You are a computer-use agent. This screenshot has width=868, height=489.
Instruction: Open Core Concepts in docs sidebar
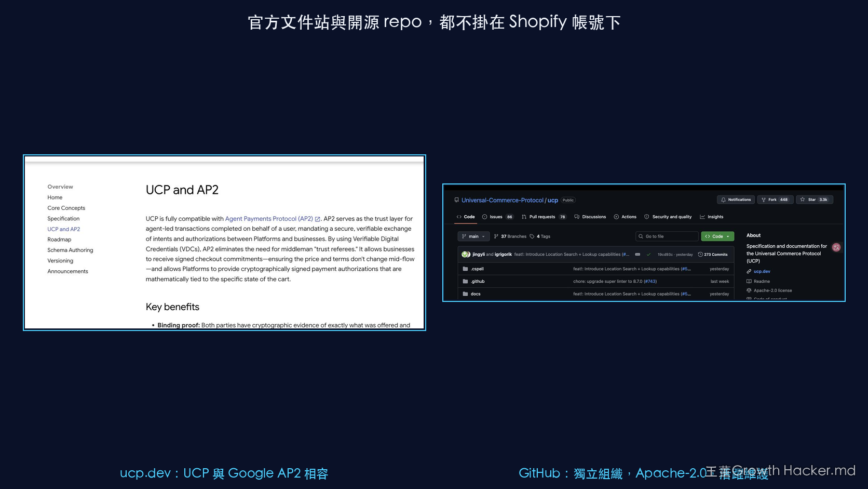tap(66, 208)
